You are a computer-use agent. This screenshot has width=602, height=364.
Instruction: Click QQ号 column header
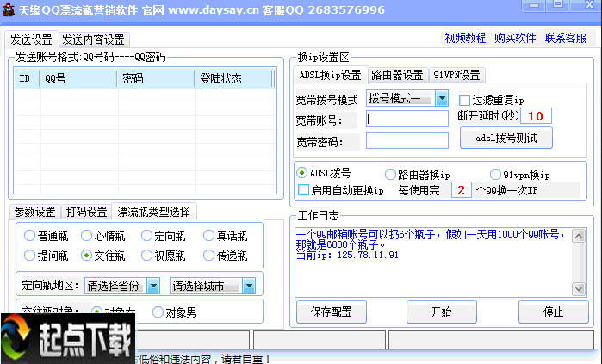click(78, 78)
